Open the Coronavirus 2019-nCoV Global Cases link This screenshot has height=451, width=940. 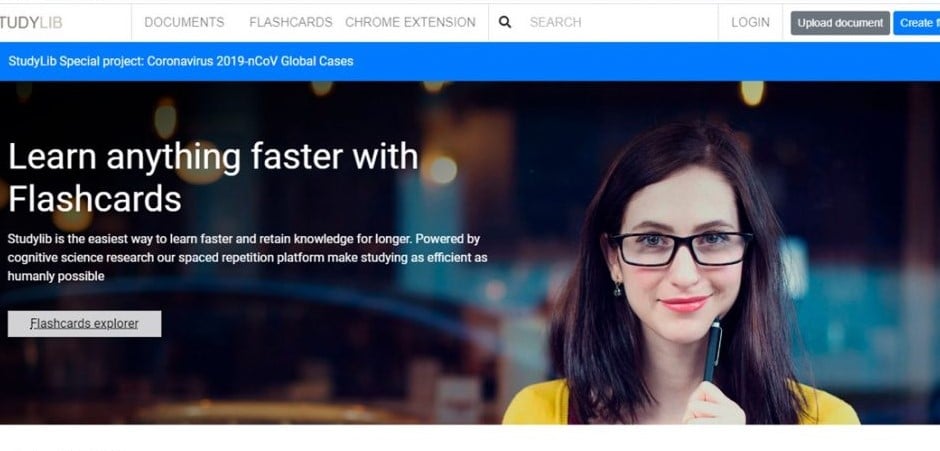180,61
